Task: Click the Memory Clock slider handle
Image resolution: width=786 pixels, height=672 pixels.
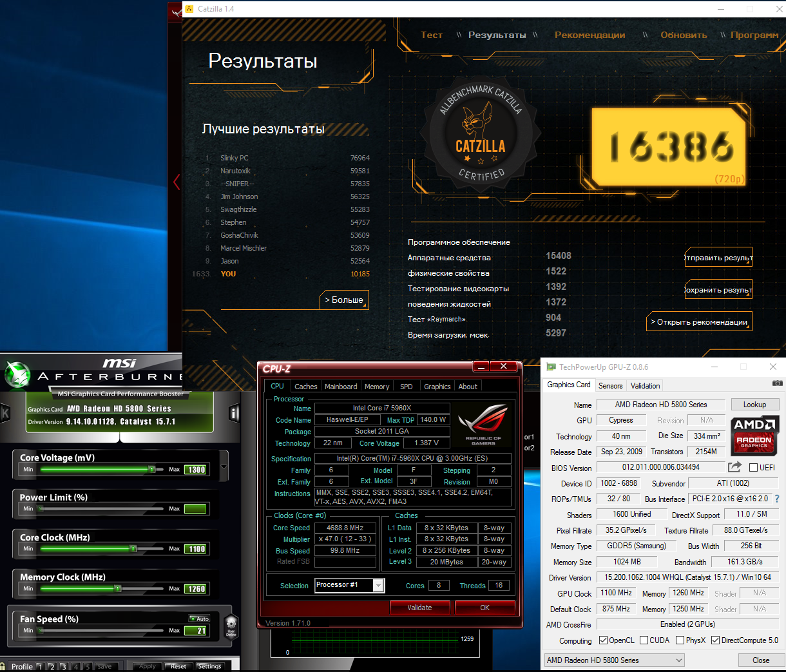Action: 118,589
